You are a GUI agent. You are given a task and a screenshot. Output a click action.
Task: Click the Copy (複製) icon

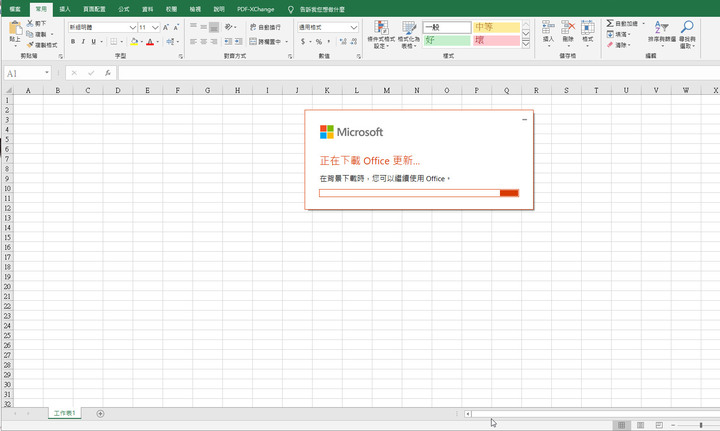(x=30, y=34)
